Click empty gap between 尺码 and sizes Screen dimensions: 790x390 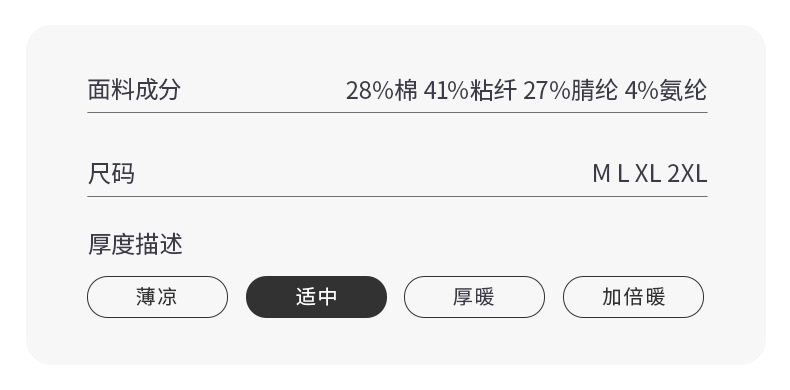363,174
